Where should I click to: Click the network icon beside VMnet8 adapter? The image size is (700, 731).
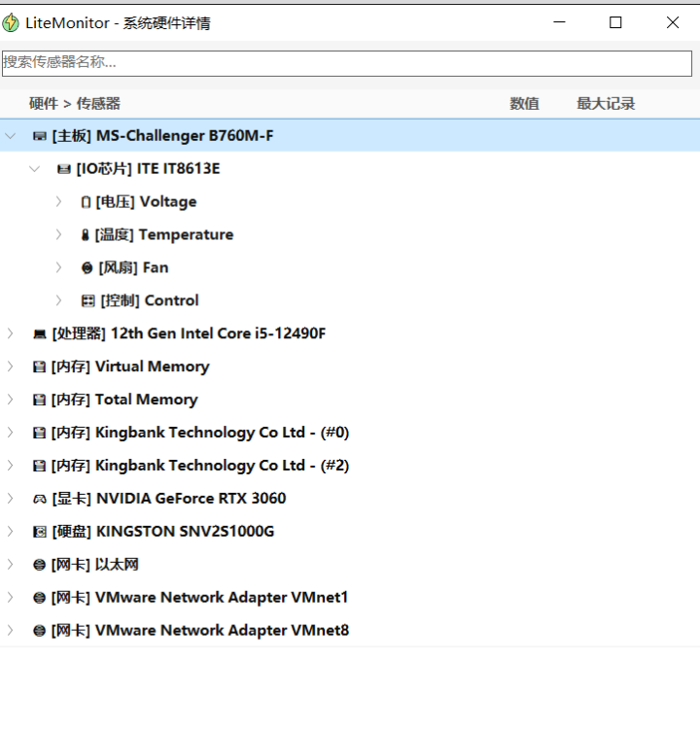(x=39, y=631)
